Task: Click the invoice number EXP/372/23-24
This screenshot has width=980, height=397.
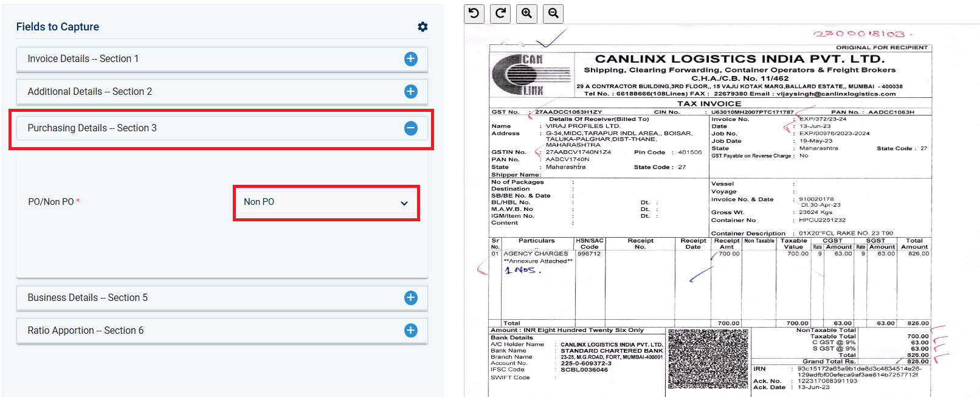Action: pos(823,119)
